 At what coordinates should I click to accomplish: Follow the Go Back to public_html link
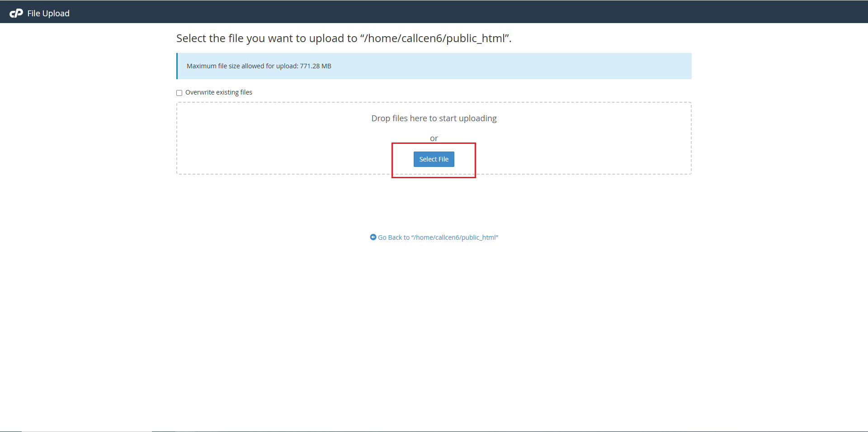(438, 237)
